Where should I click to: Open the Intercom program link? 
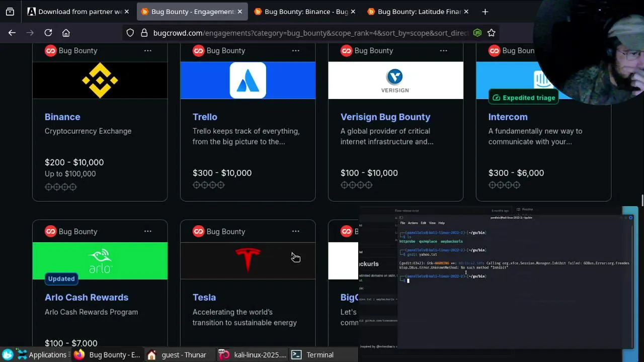508,117
